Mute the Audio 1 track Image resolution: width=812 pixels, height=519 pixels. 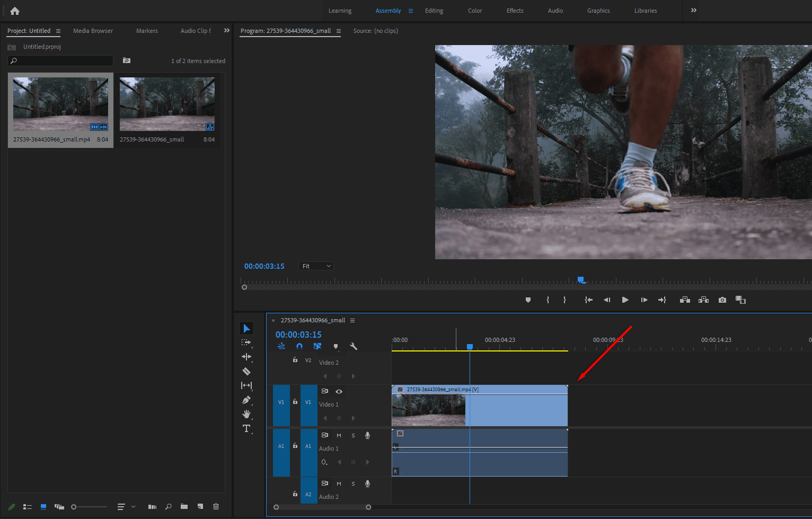pos(339,435)
